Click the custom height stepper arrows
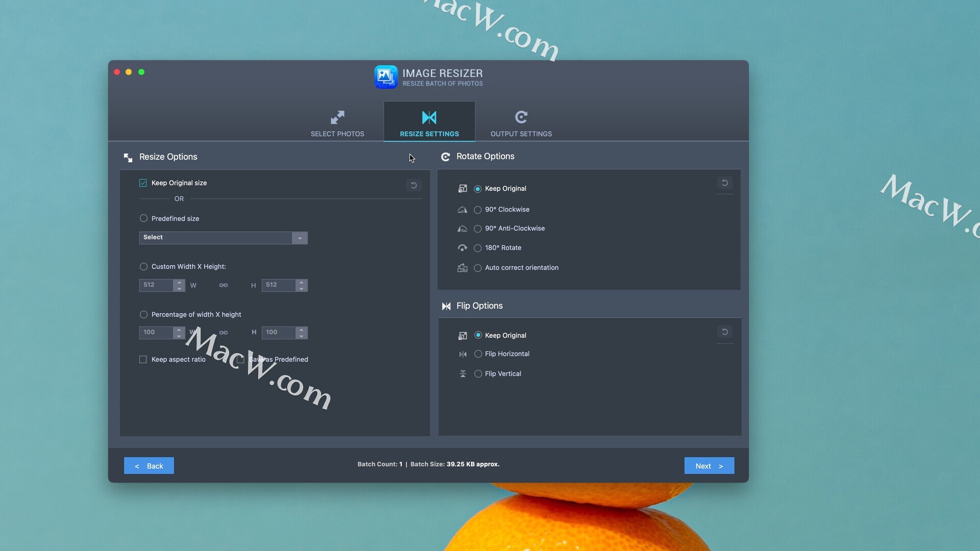Viewport: 980px width, 551px height. (x=302, y=285)
